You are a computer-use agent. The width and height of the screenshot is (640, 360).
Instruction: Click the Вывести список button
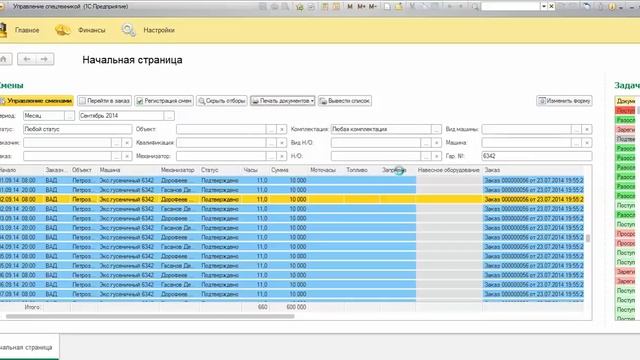click(345, 101)
